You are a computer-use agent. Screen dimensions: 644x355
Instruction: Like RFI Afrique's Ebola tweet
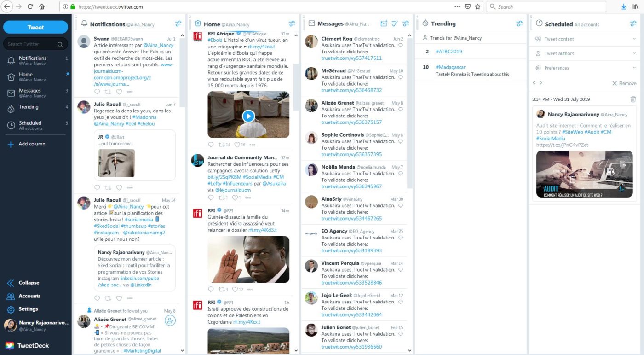(237, 145)
